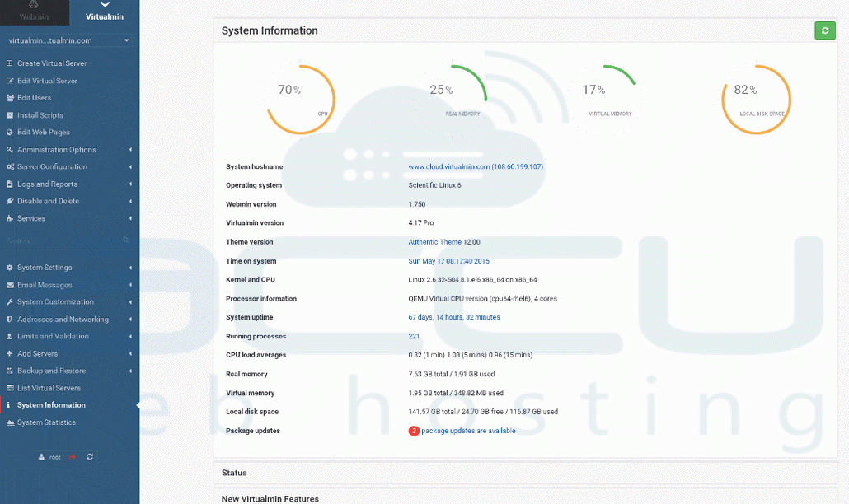Click the 67 days system uptime link
The height and width of the screenshot is (504, 849).
pyautogui.click(x=453, y=317)
